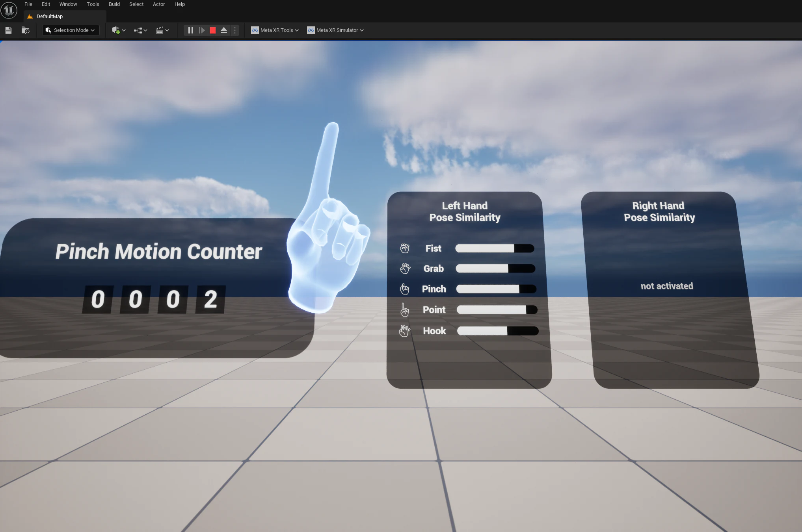Click the Grab pose icon

(x=405, y=269)
